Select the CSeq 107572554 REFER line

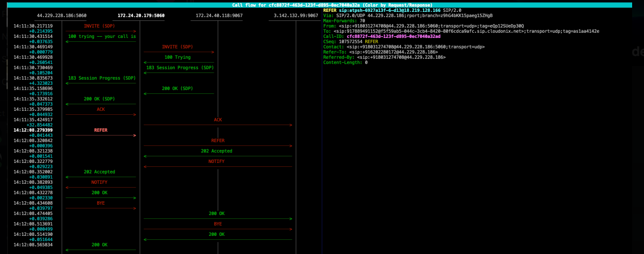point(351,41)
